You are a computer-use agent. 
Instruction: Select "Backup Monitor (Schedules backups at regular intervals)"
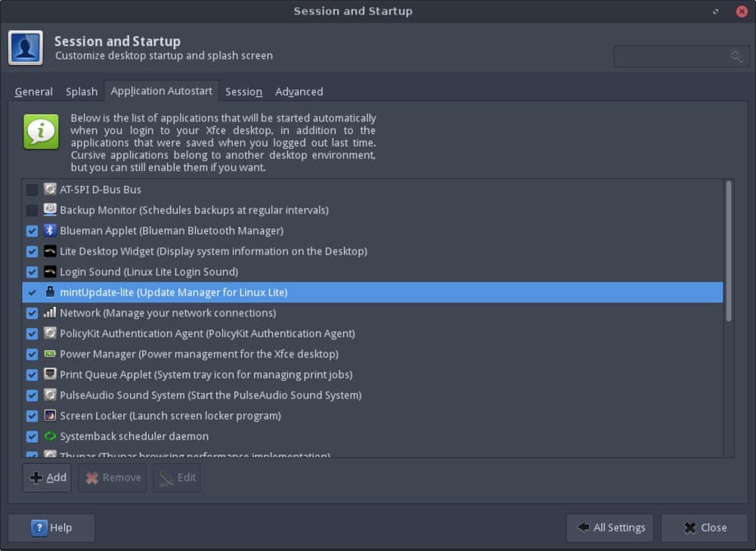point(194,210)
